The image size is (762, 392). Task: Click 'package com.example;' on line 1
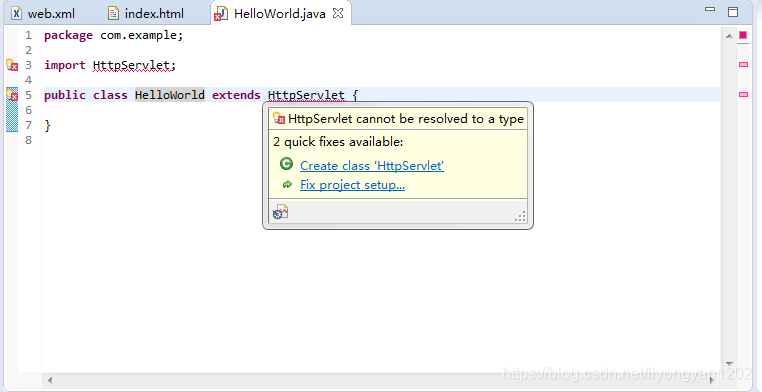114,36
